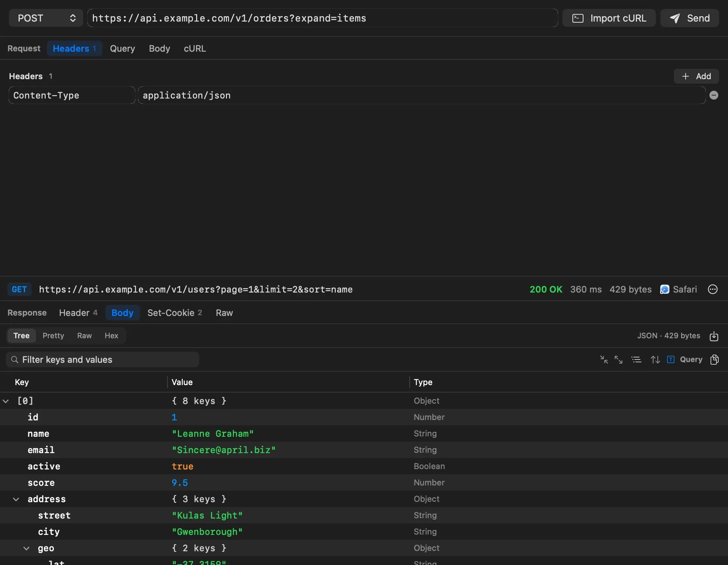Open the POST method dropdown
Screen dimensions: 728x565
coord(46,18)
